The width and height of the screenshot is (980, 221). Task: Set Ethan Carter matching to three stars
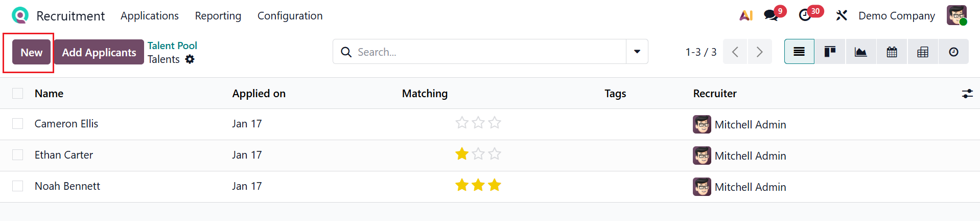point(495,154)
